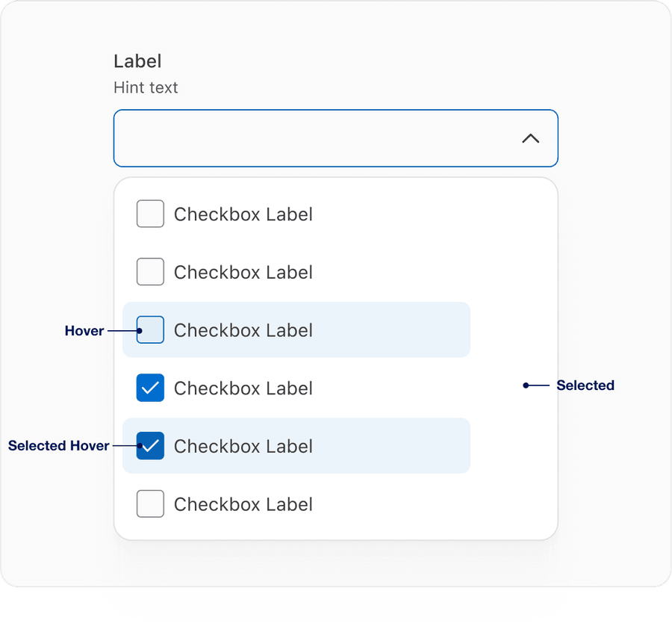Click the Selected Hover annotation text
This screenshot has width=672, height=635.
[59, 446]
